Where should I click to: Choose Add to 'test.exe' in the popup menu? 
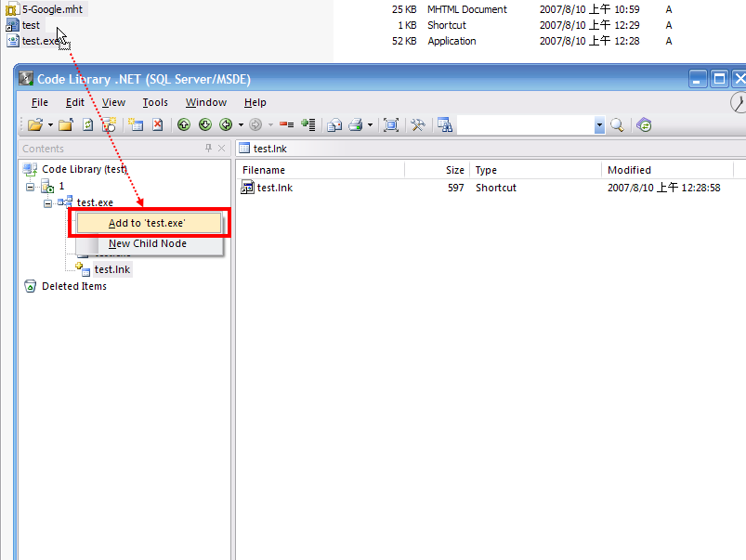(x=149, y=223)
